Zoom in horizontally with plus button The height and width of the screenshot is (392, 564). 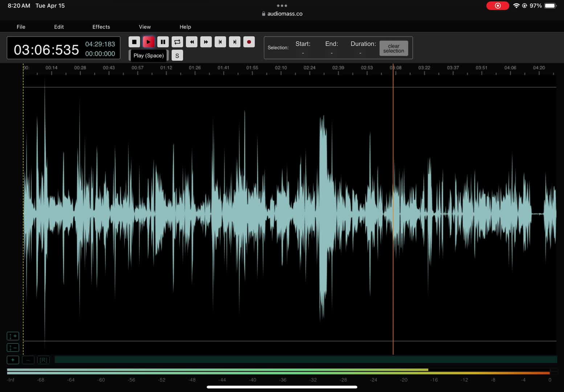click(13, 360)
